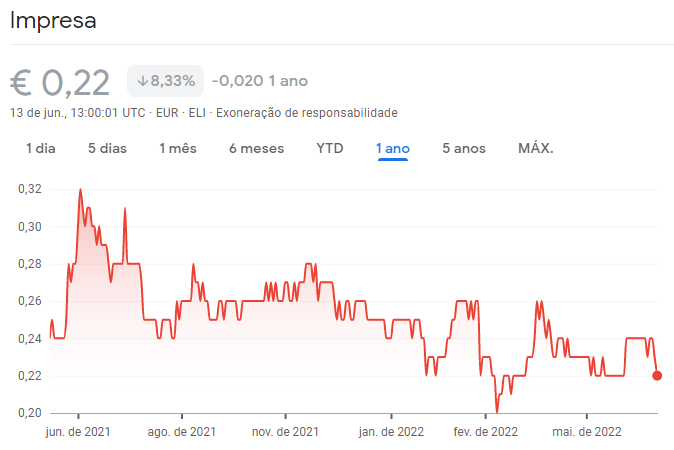Click the jan. de 2022 axis label
This screenshot has height=450, width=674.
point(391,432)
